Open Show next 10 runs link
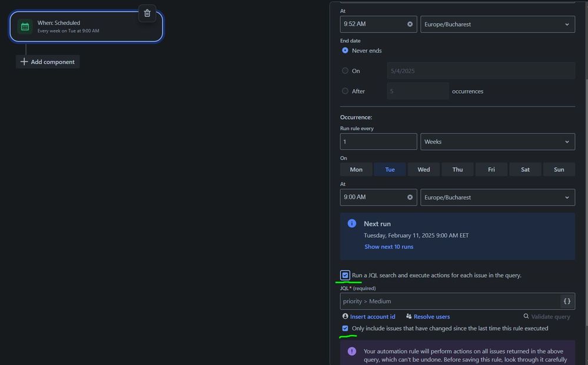The width and height of the screenshot is (588, 365). tap(389, 247)
